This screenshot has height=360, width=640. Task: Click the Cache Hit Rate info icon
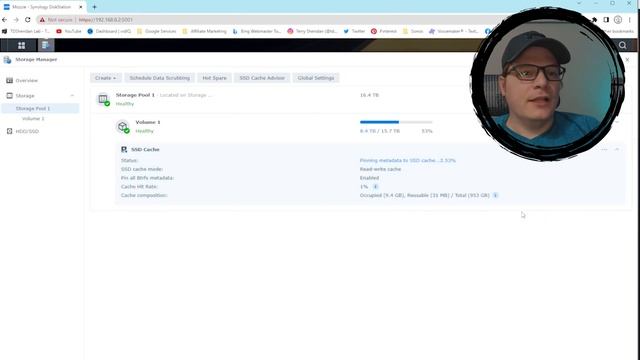point(376,187)
